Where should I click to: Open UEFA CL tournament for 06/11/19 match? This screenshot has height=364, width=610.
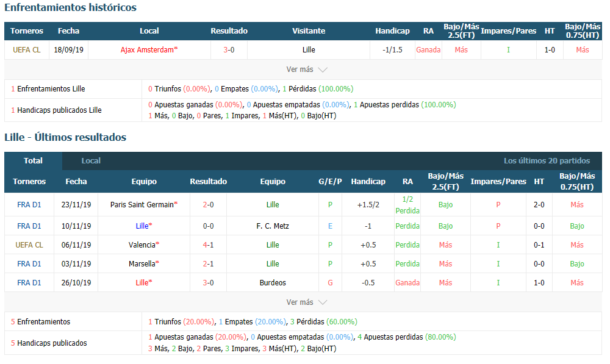(29, 245)
